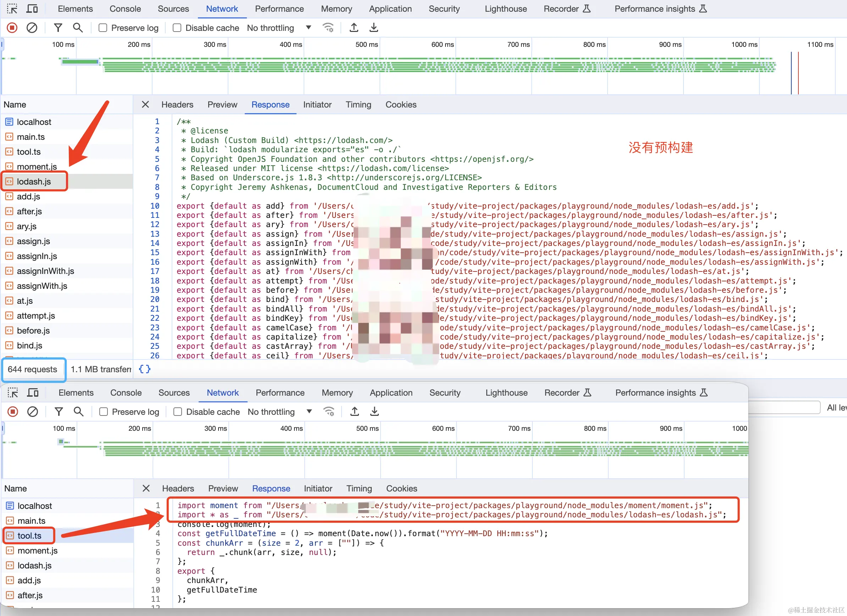The height and width of the screenshot is (616, 847).
Task: Click the search magnifier icon in top toolbar
Action: click(78, 28)
